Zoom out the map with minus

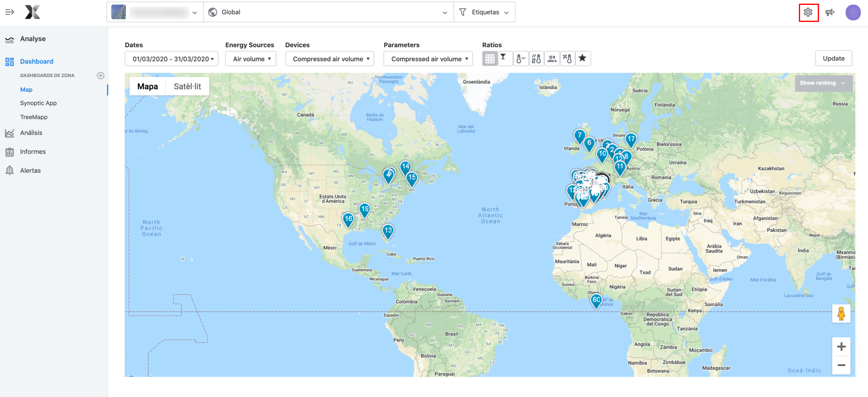pyautogui.click(x=841, y=365)
